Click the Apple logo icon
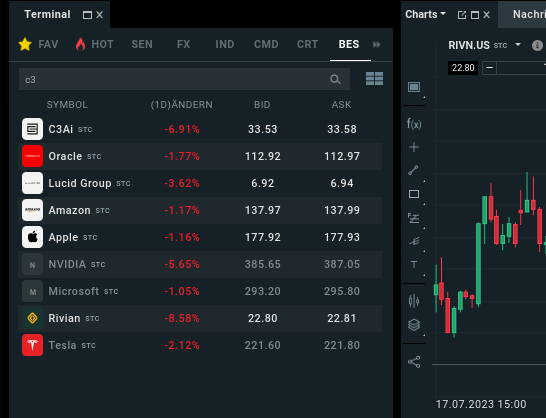This screenshot has width=546, height=418. click(32, 237)
